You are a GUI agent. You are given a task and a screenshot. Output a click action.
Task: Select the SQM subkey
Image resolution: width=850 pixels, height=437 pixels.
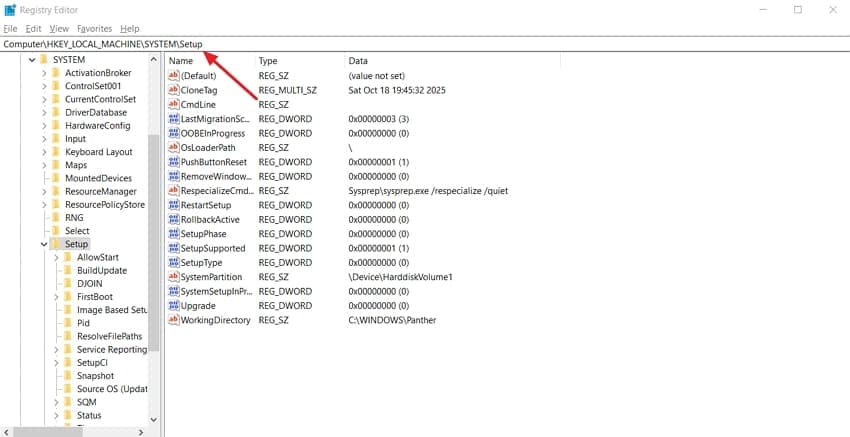pyautogui.click(x=86, y=402)
